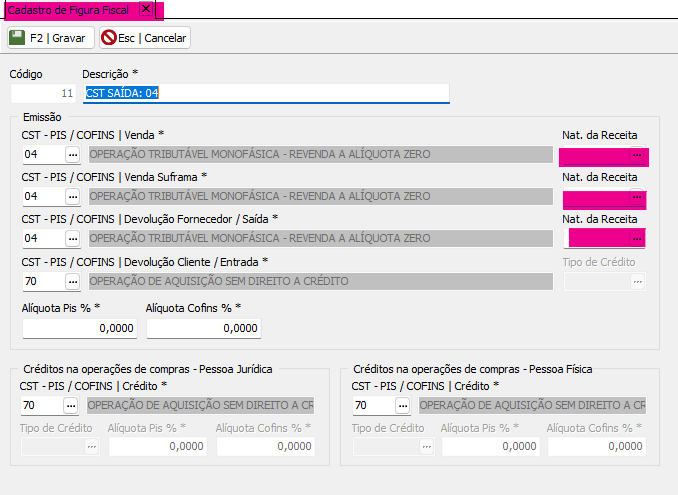Click the Pessoa Física CST Crédito code field
Viewport: 678px width, 495px height.
point(372,405)
